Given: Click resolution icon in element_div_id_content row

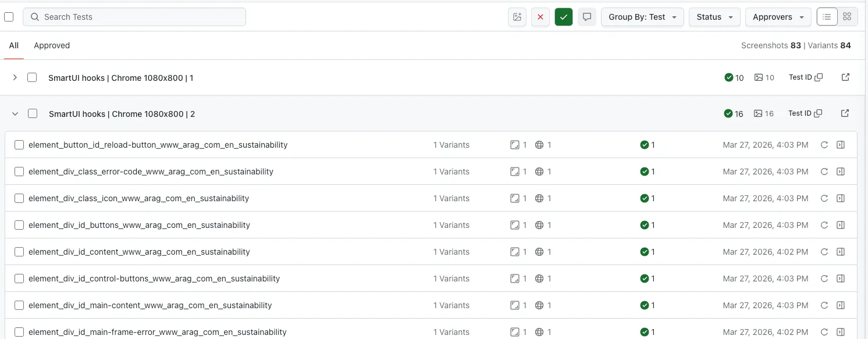Looking at the screenshot, I should click(x=515, y=252).
